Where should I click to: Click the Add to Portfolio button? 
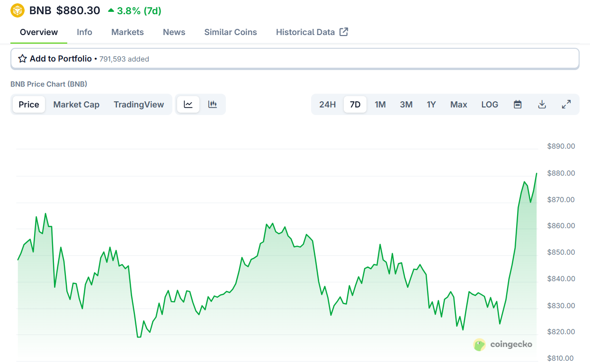(x=61, y=59)
